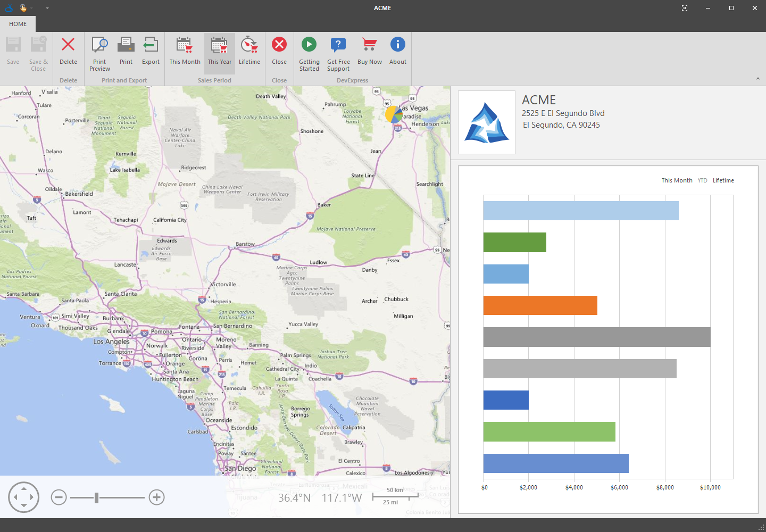Open the quick access toolbar dropdown
Screen dimensions: 766x532
(x=47, y=8)
